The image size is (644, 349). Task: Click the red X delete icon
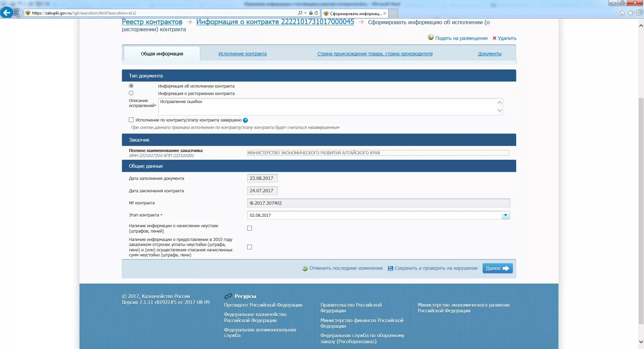pyautogui.click(x=494, y=38)
